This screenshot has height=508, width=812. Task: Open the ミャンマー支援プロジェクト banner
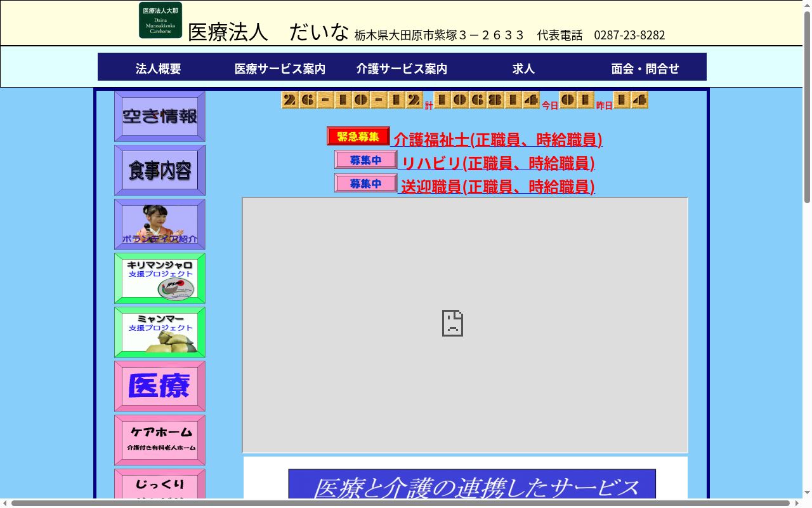pos(160,332)
